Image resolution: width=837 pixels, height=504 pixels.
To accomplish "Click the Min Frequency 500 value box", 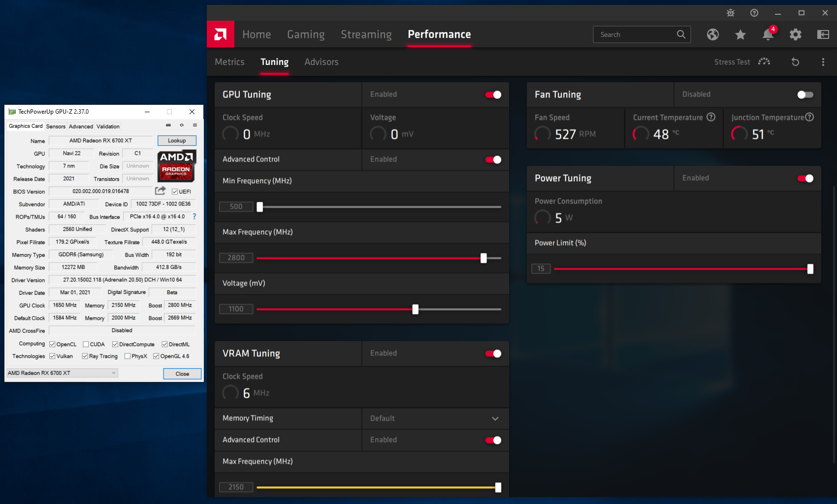I will (236, 207).
